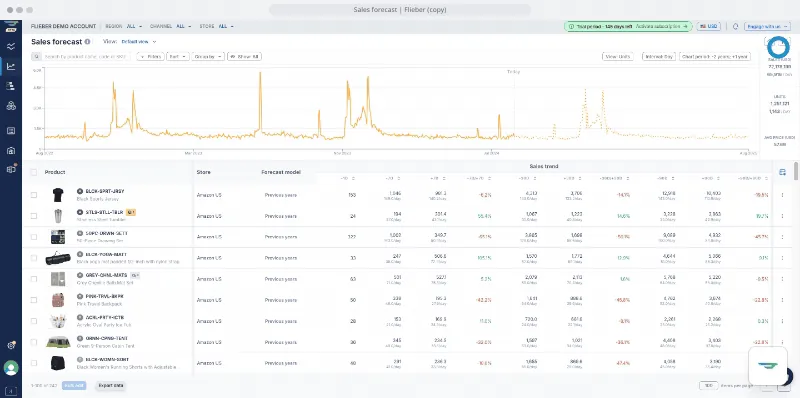Click status icon beside STLS-STLL-TBLR
The width and height of the screenshot is (800, 398).
pos(80,212)
